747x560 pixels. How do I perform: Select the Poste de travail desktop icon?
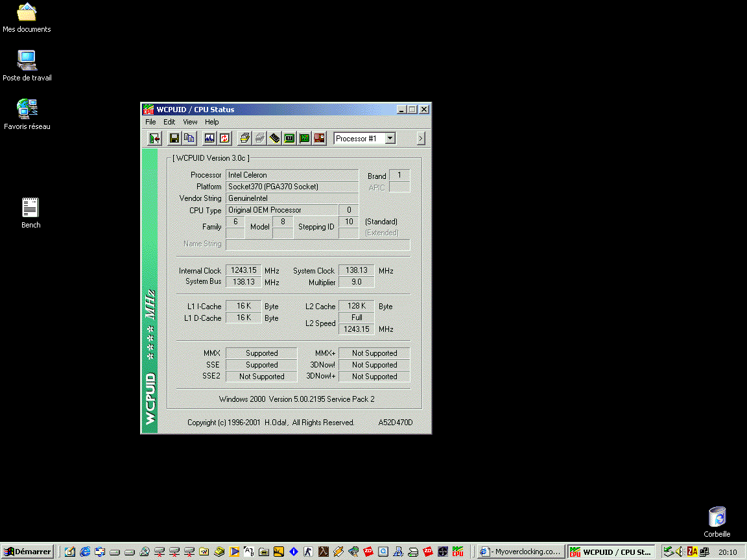pos(27,65)
